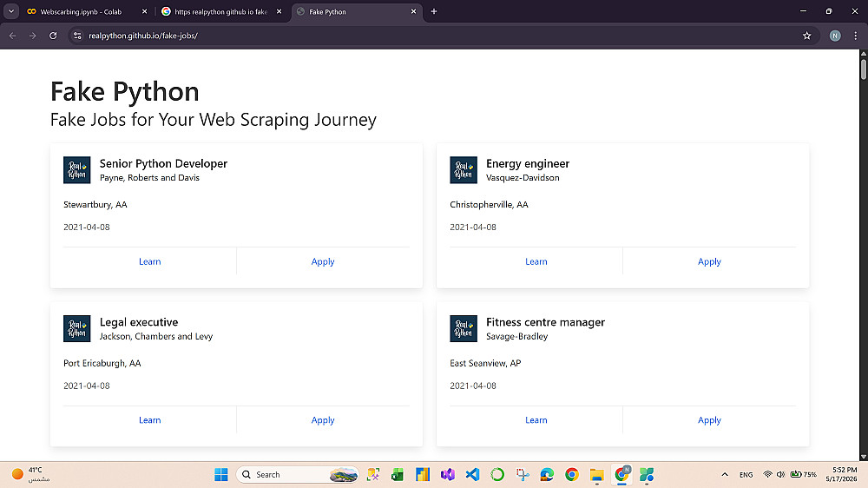This screenshot has width=868, height=488.
Task: Click Learn for Senior Python Developer
Action: (x=149, y=261)
